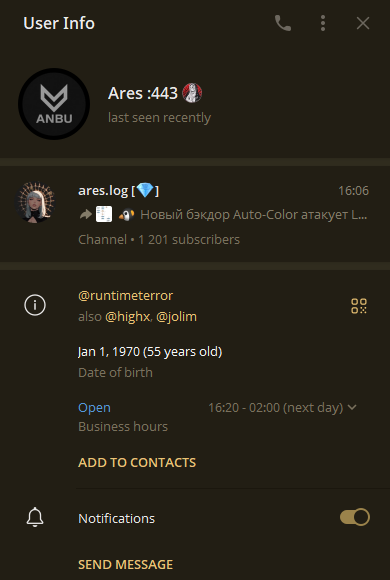Image resolution: width=390 pixels, height=580 pixels.
Task: Click the emoji status next to Ares :443
Action: pos(192,93)
